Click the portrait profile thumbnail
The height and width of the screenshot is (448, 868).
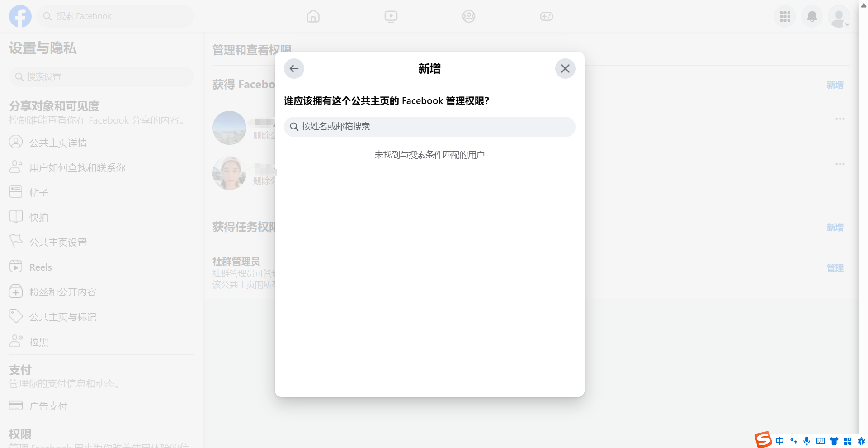click(230, 173)
